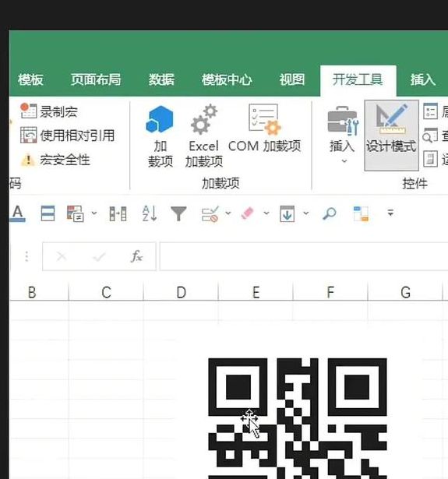Click the font color A icon
448x479 pixels.
point(18,213)
